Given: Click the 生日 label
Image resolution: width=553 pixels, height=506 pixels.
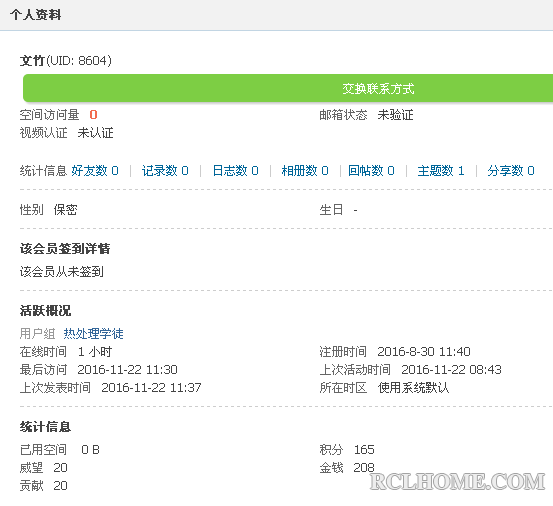Looking at the screenshot, I should tap(331, 210).
